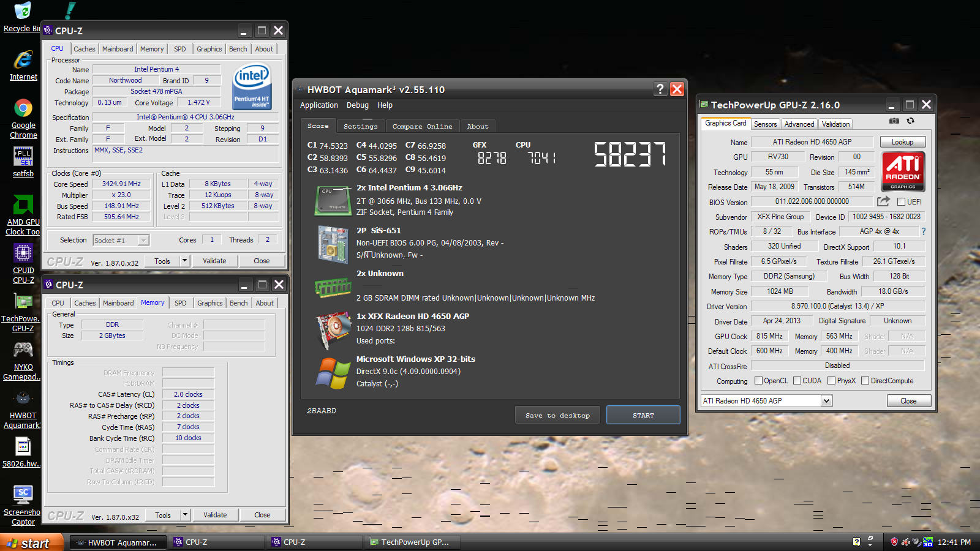Screen dimensions: 980x551
Task: Toggle the DirectCompute checkbox
Action: click(865, 381)
